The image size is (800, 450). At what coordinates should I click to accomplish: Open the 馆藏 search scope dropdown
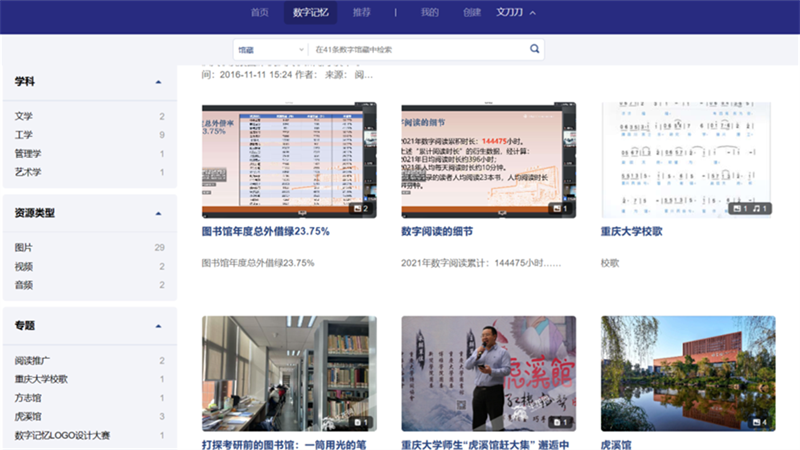pos(271,49)
